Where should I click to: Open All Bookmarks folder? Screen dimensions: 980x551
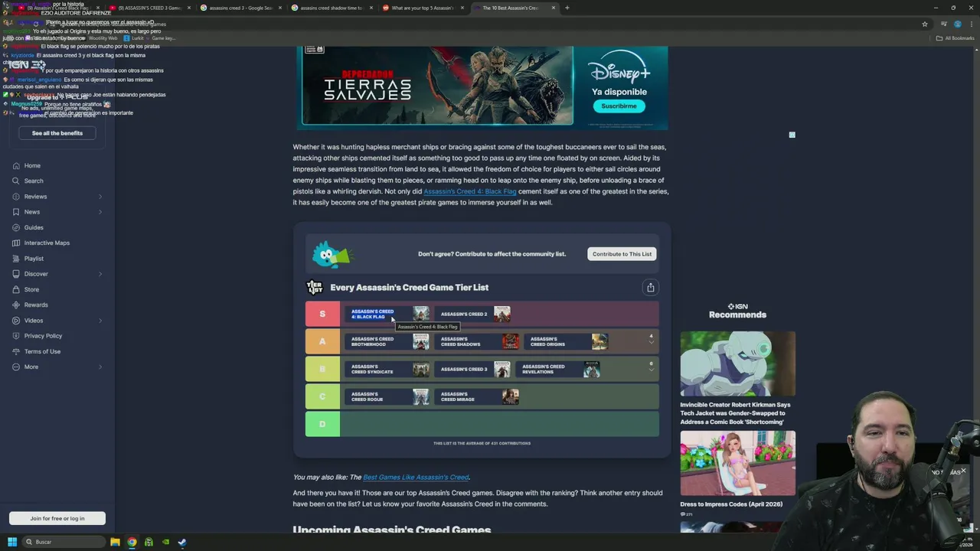pos(955,38)
